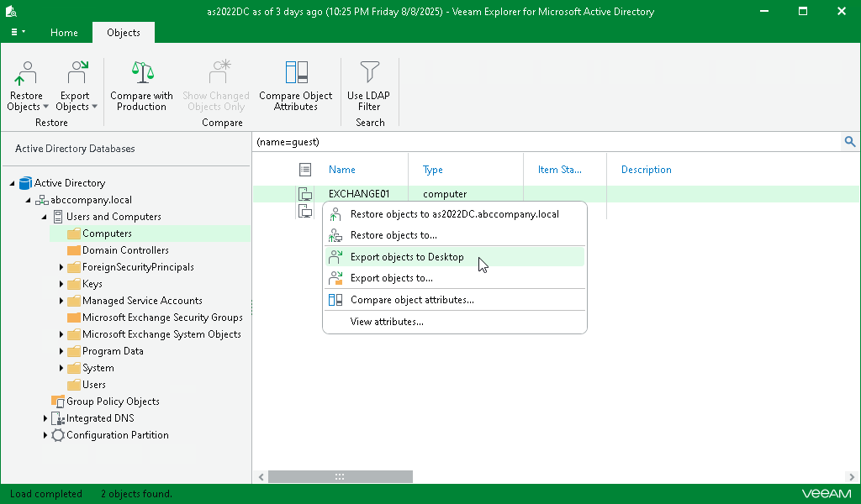Expand the System folder
This screenshot has width=861, height=504.
point(61,369)
